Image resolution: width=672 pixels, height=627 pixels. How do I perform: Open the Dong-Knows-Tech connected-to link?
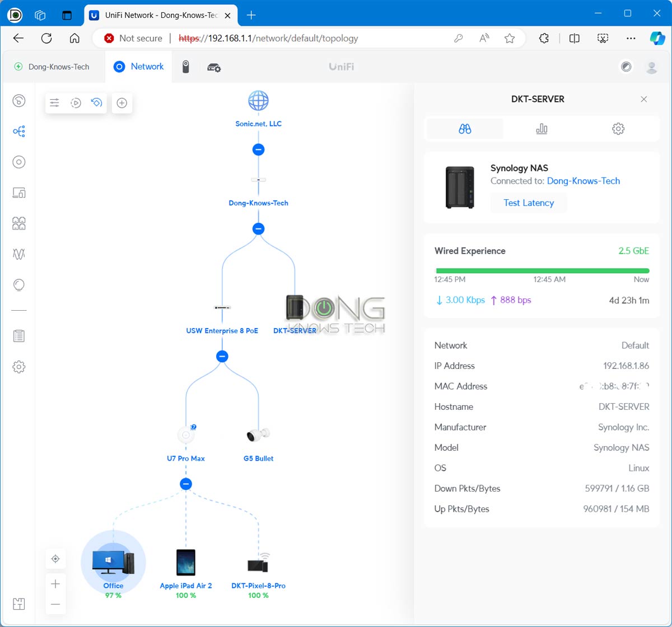pos(584,181)
